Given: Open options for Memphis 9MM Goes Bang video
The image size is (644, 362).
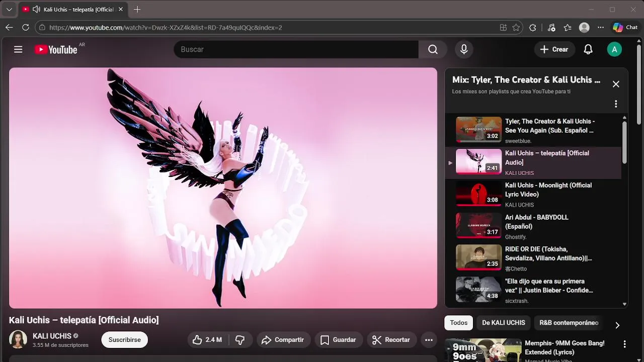Looking at the screenshot, I should click(624, 344).
